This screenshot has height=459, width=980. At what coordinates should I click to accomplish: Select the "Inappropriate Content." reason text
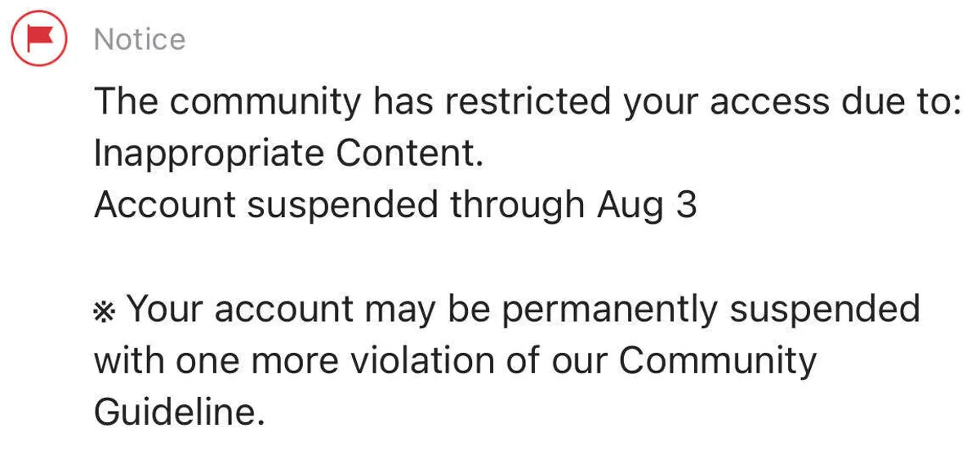point(288,154)
